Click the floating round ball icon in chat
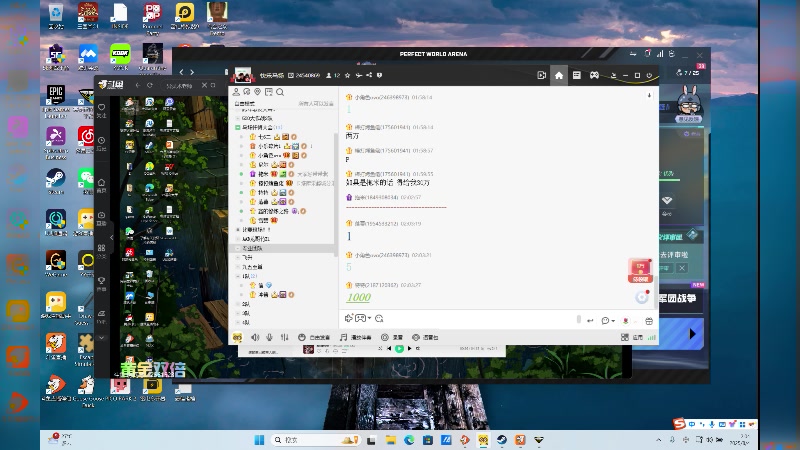This screenshot has height=450, width=800. coord(642,297)
